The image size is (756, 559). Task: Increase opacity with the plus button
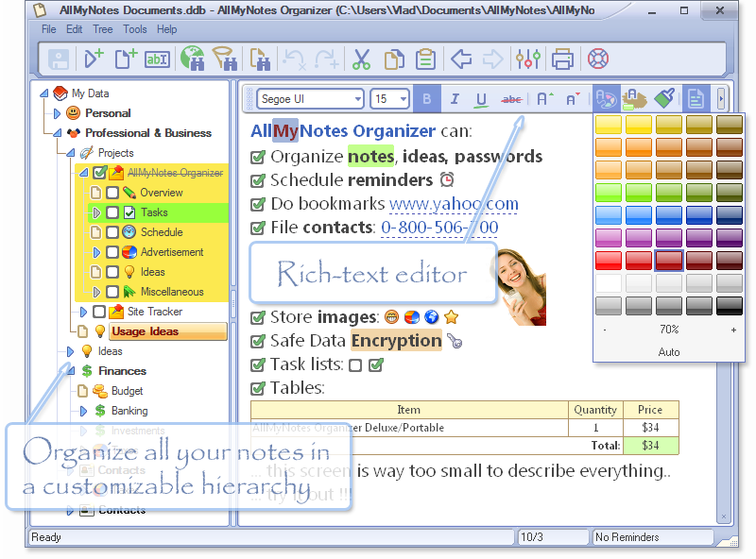[x=733, y=330]
